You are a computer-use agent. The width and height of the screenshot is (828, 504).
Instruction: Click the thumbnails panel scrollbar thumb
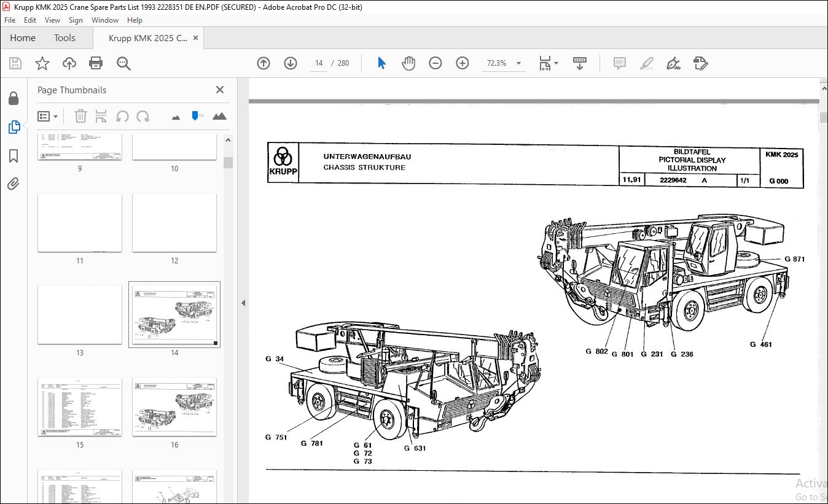pos(228,162)
